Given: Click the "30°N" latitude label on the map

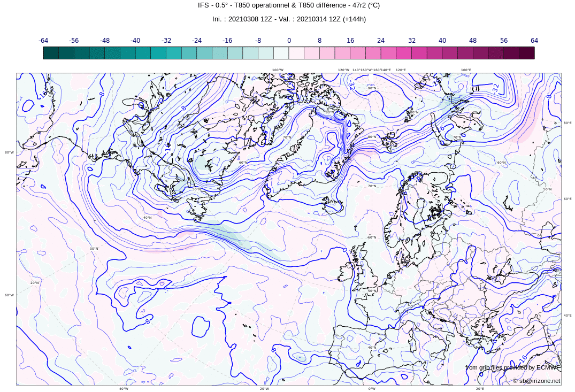Looking at the screenshot, I should click(x=94, y=249).
